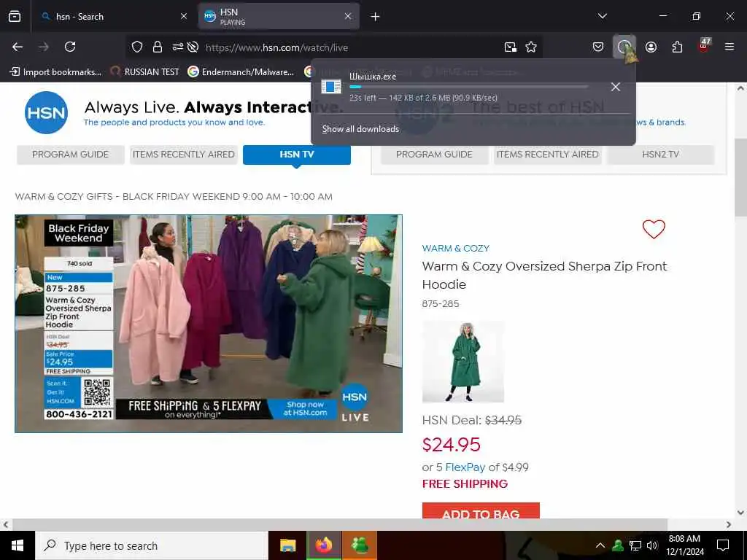Open the FlexPay link
Viewport: 747px width, 560px height.
(x=465, y=467)
